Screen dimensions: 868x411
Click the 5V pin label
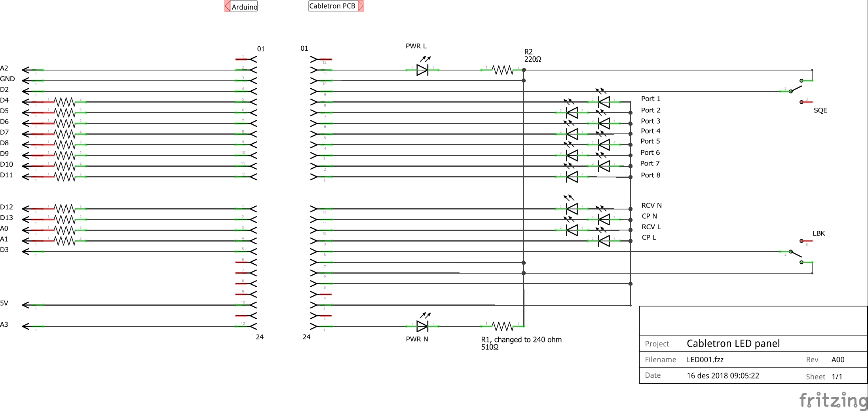4,303
